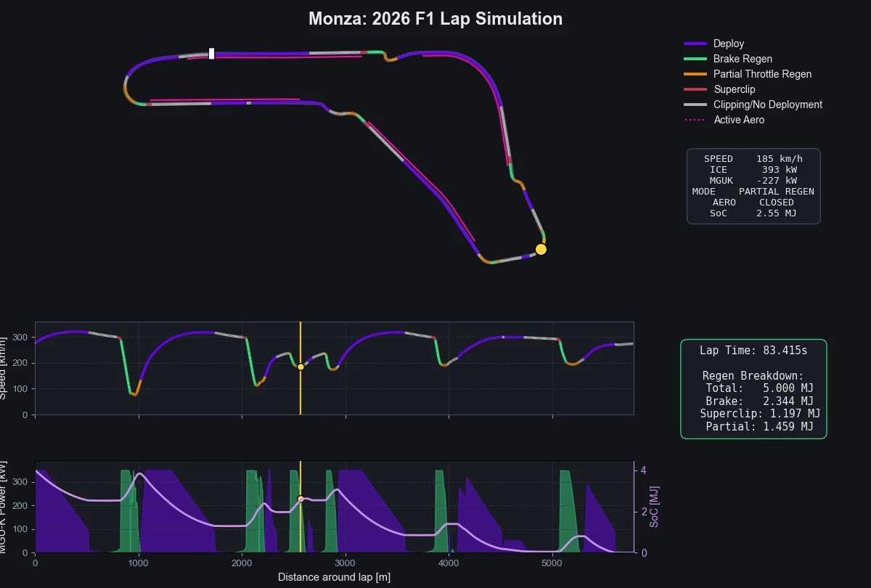
Task: Click the 1000 tick label on distance axis
Action: click(139, 562)
